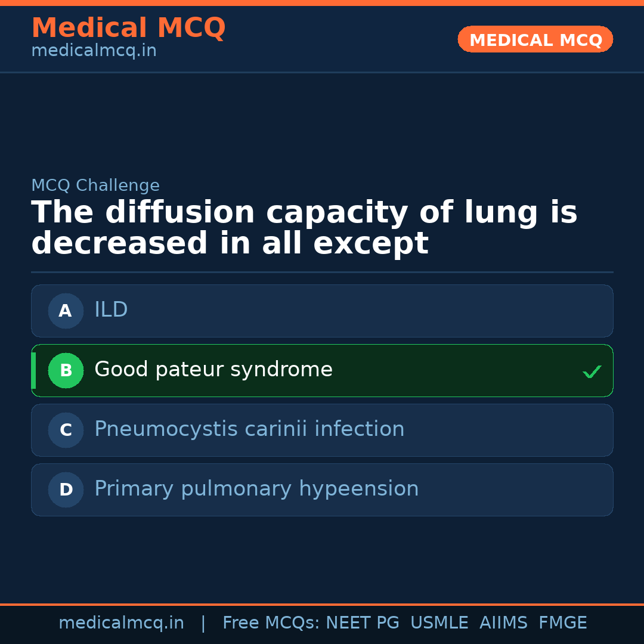Choose the "Good pateur syndrome" answer text
The image size is (644, 644).
coord(213,370)
